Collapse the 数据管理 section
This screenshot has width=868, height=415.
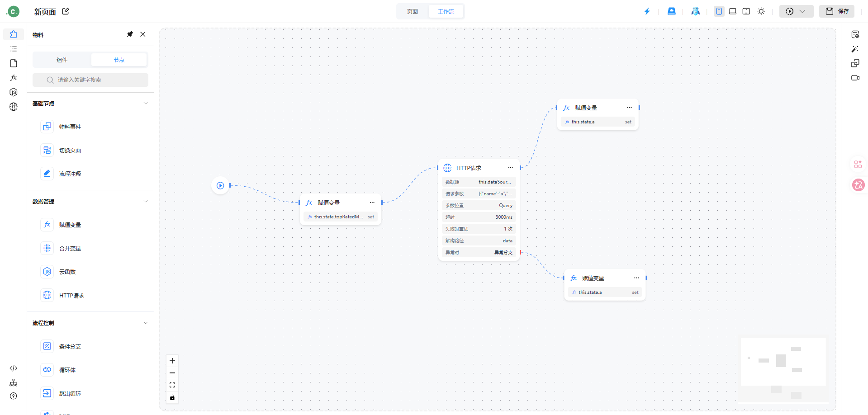pos(145,202)
